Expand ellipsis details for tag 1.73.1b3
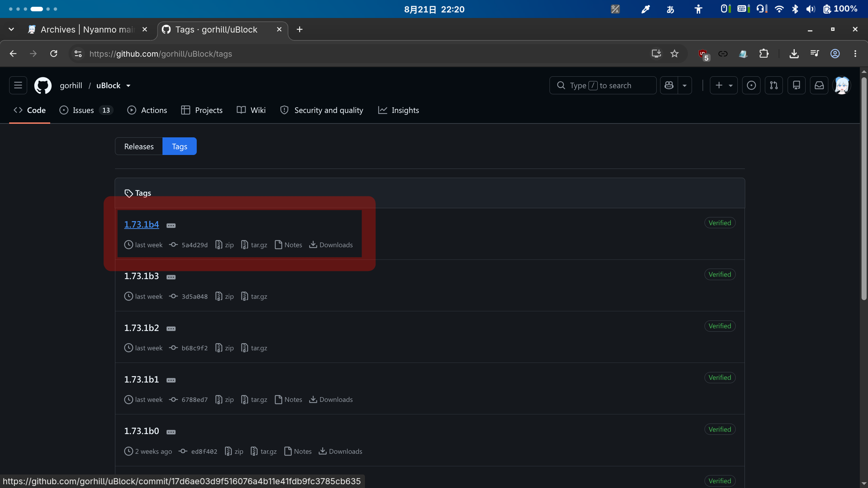The width and height of the screenshot is (868, 488). pyautogui.click(x=171, y=277)
